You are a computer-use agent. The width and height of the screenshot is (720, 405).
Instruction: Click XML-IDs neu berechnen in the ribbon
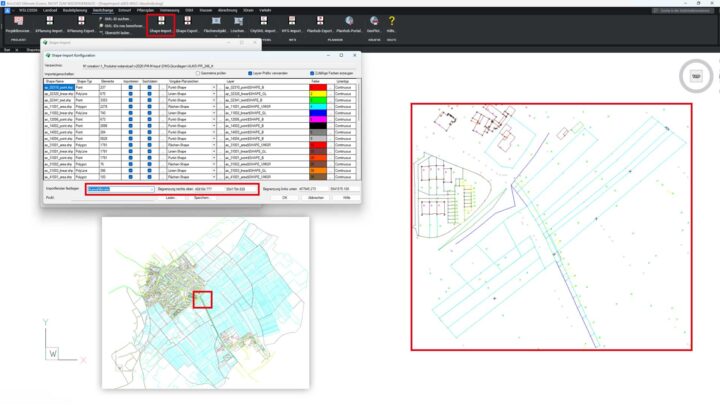(x=121, y=26)
